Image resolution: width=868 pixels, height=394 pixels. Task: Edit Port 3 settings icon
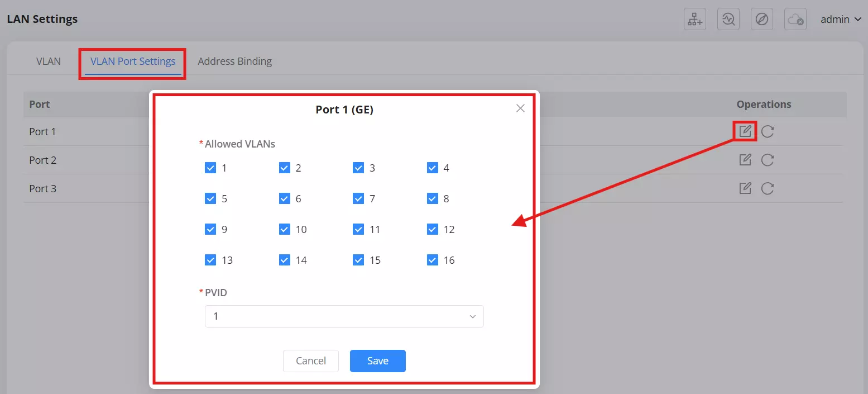[745, 188]
